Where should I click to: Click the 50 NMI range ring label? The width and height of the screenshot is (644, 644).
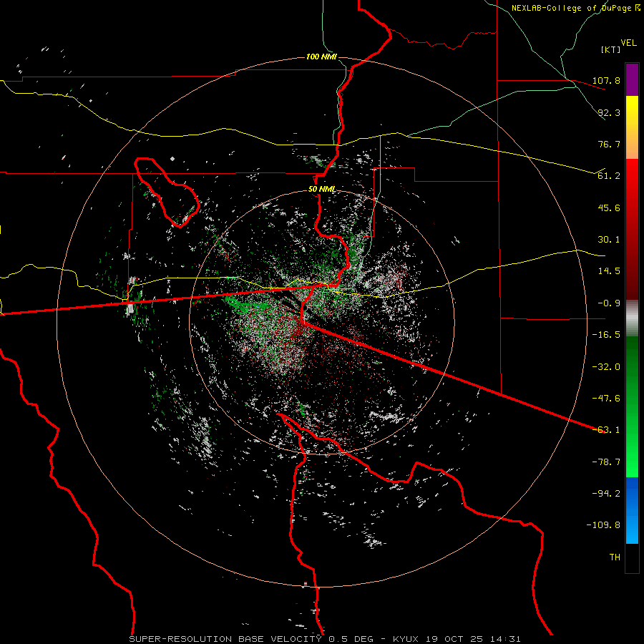pos(321,189)
